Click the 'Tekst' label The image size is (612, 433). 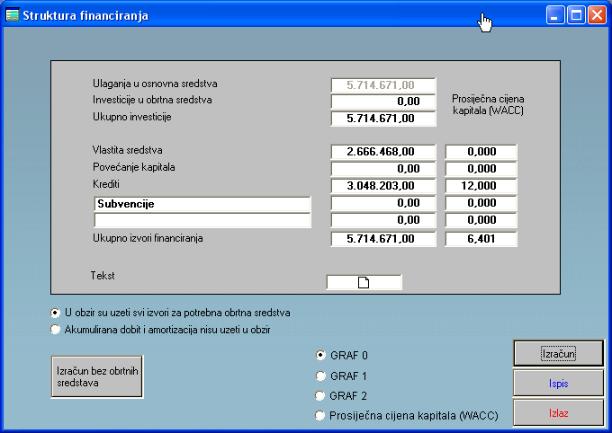click(x=103, y=275)
